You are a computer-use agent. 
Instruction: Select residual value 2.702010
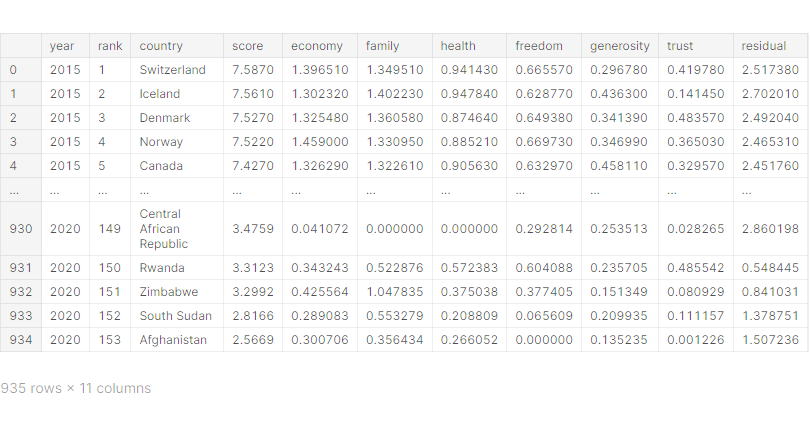coord(770,94)
